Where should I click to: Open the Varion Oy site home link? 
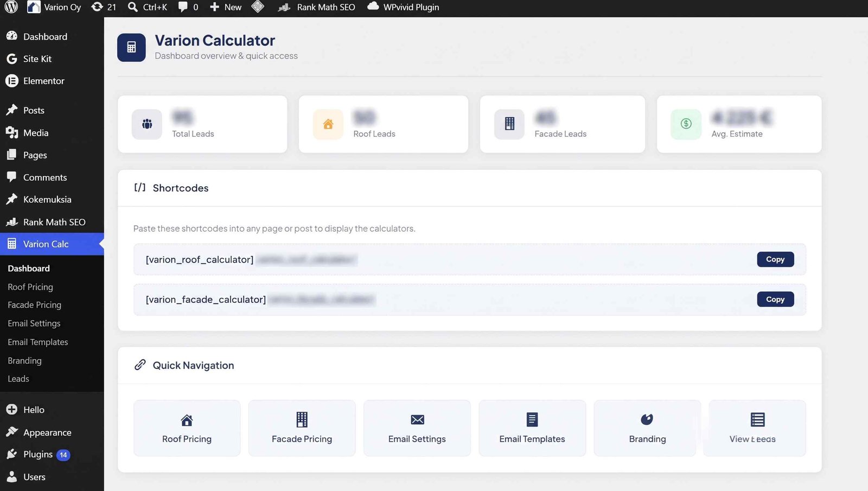54,7
